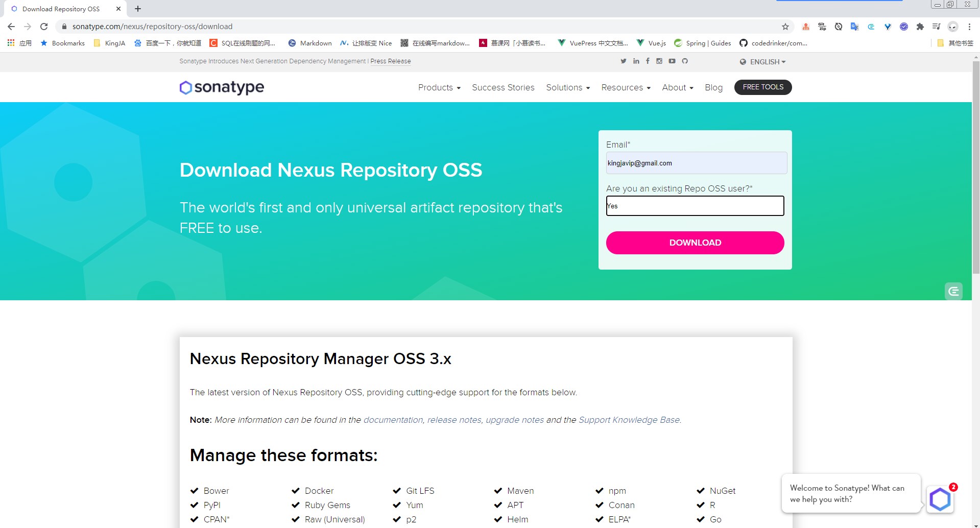Go forward with the browser arrow
The height and width of the screenshot is (528, 980).
click(x=28, y=27)
